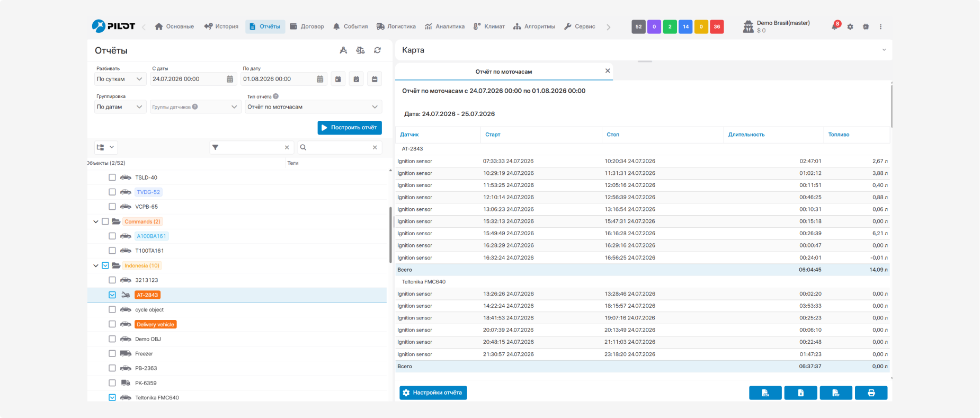Click the balance scales icon in Отчёты
Viewport: 980px width, 418px height.
[360, 50]
